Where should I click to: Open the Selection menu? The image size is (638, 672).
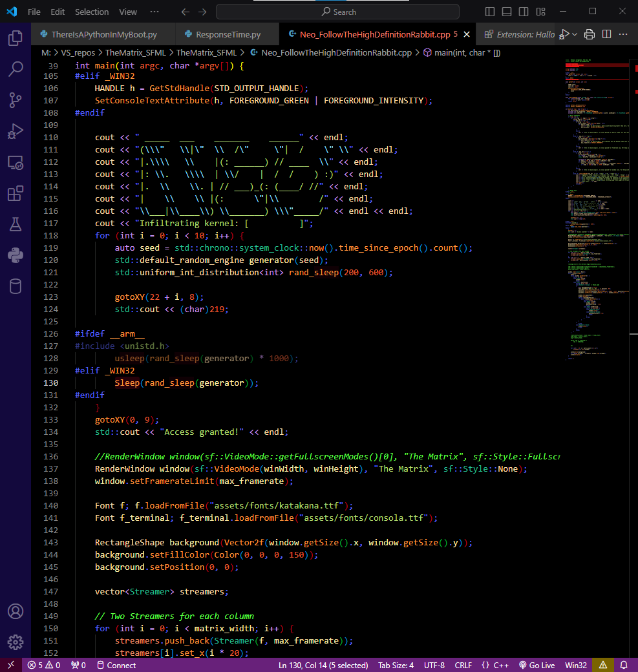coord(92,12)
